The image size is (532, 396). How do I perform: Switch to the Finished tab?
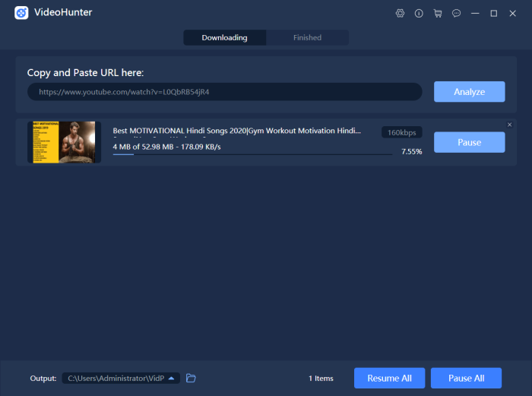[x=307, y=38]
